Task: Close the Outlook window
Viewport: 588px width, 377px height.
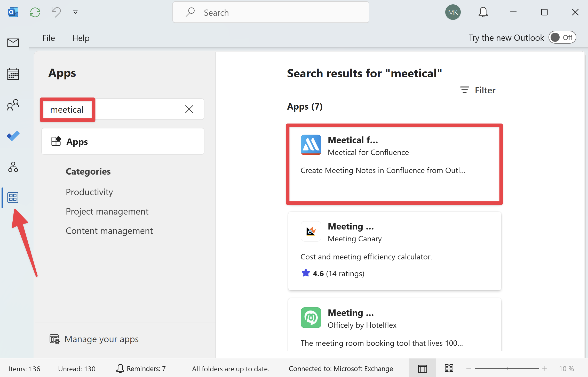Action: point(575,12)
